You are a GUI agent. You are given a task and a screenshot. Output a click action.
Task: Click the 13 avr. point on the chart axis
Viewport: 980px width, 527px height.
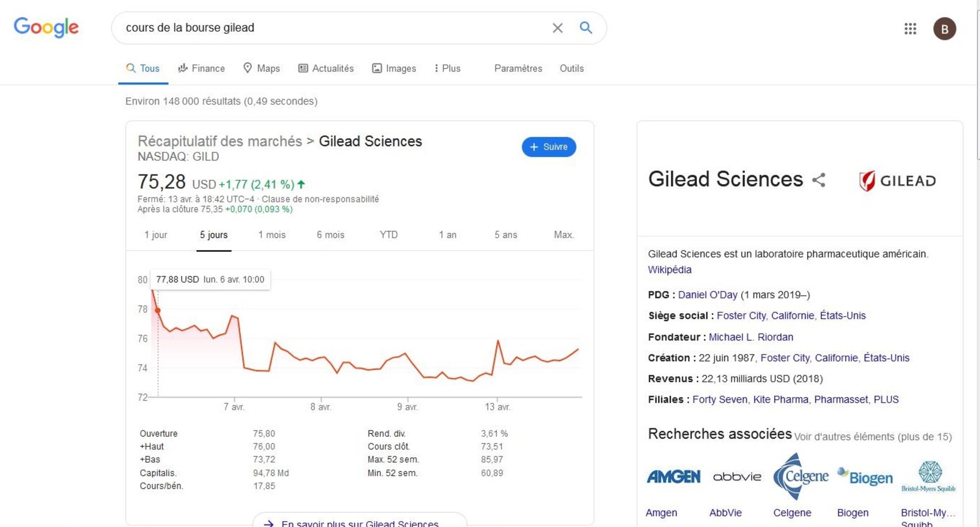point(498,407)
